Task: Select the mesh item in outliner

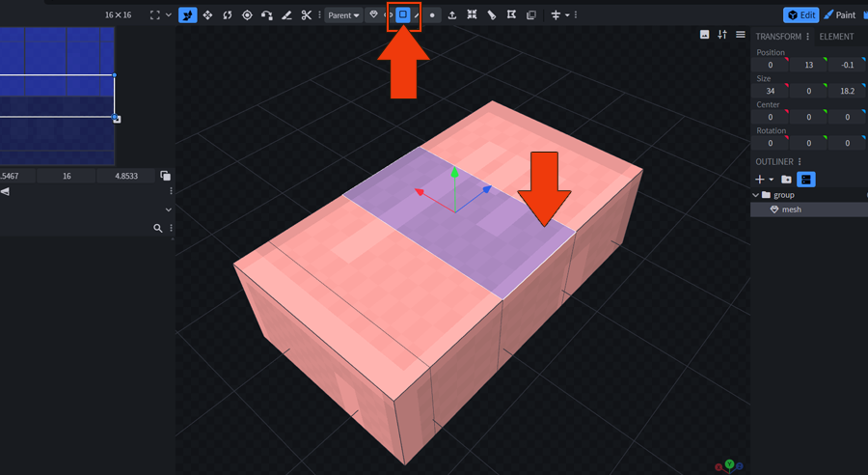Action: coord(791,210)
